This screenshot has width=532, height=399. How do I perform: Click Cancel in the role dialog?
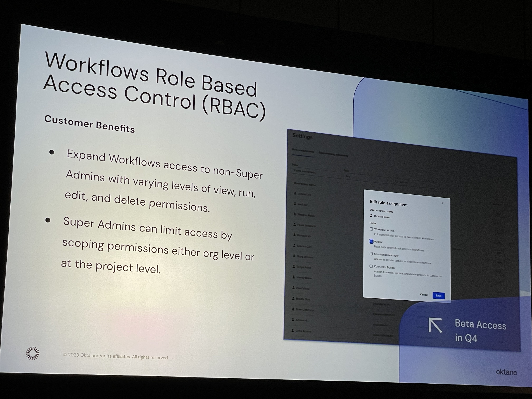coord(424,295)
